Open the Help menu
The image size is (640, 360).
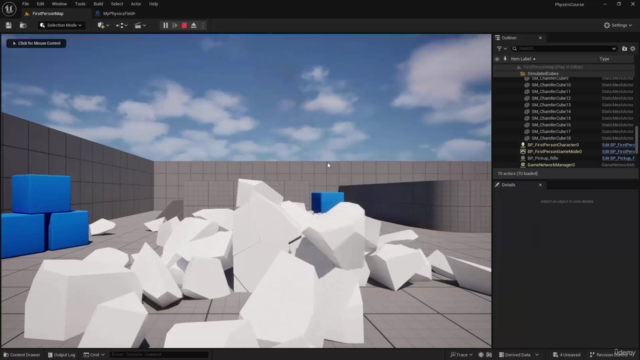pyautogui.click(x=153, y=4)
